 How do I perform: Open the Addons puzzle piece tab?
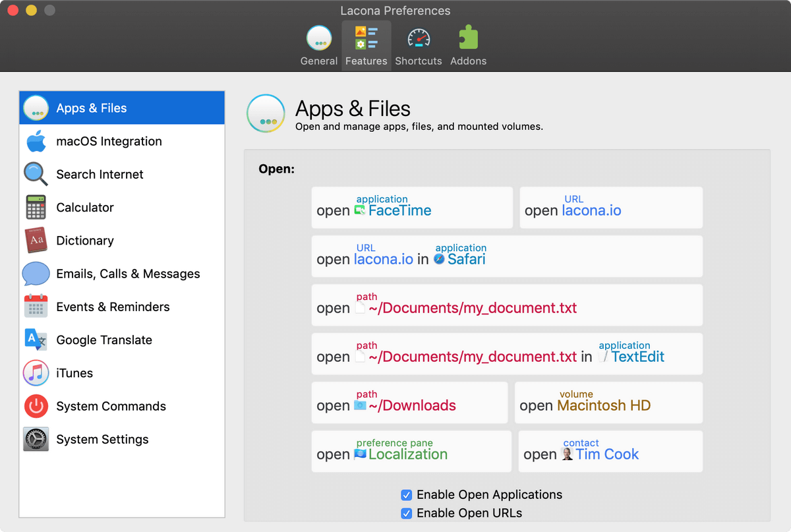coord(468,45)
